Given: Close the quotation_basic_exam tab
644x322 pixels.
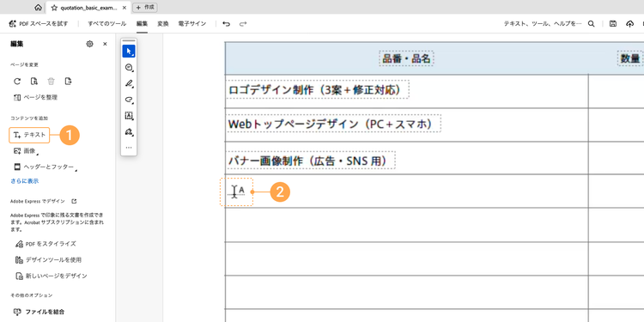Looking at the screenshot, I should click(x=125, y=8).
